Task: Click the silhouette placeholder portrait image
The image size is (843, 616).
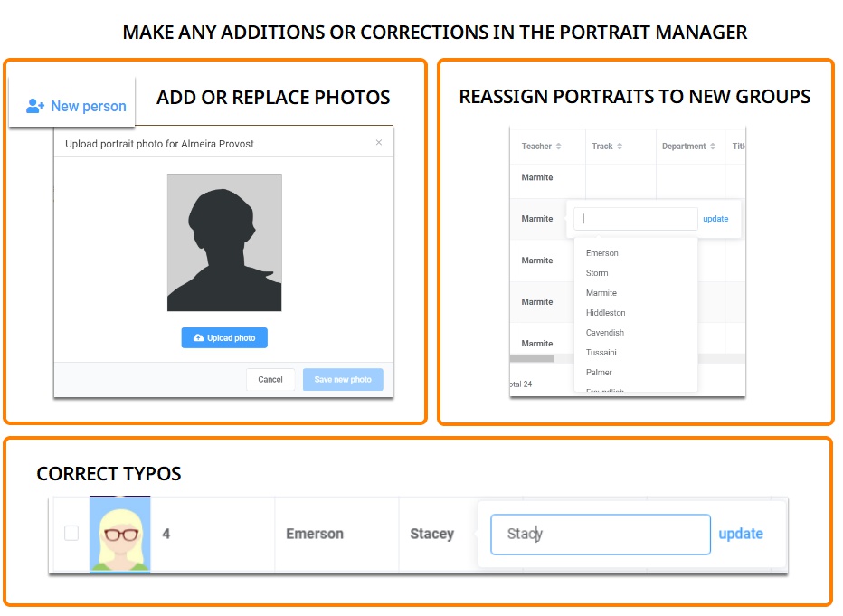Action: click(224, 242)
